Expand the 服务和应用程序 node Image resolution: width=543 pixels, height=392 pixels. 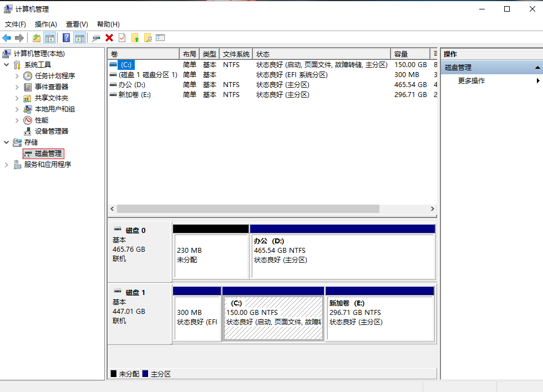[x=7, y=165]
